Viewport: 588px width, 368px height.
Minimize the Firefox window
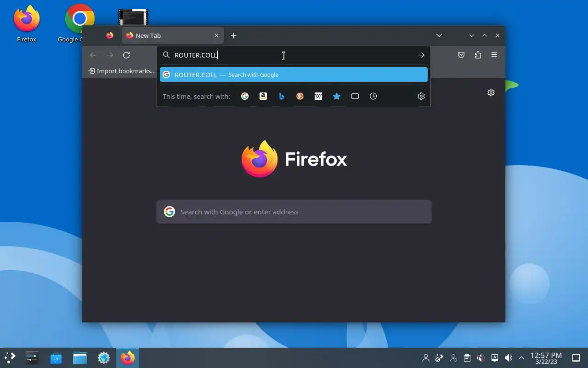point(472,35)
